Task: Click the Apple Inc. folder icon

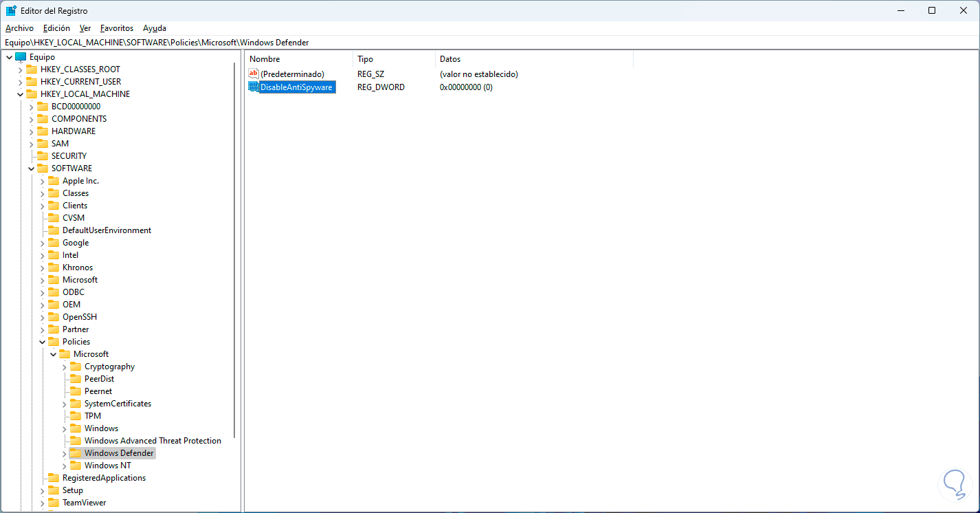Action: click(54, 181)
